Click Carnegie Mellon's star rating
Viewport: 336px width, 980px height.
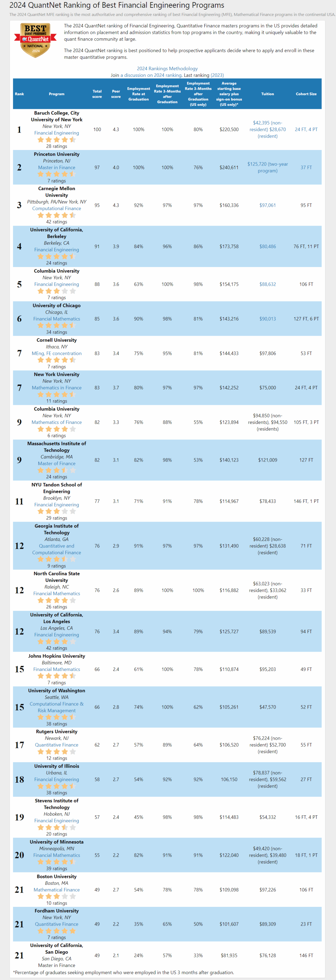[57, 215]
